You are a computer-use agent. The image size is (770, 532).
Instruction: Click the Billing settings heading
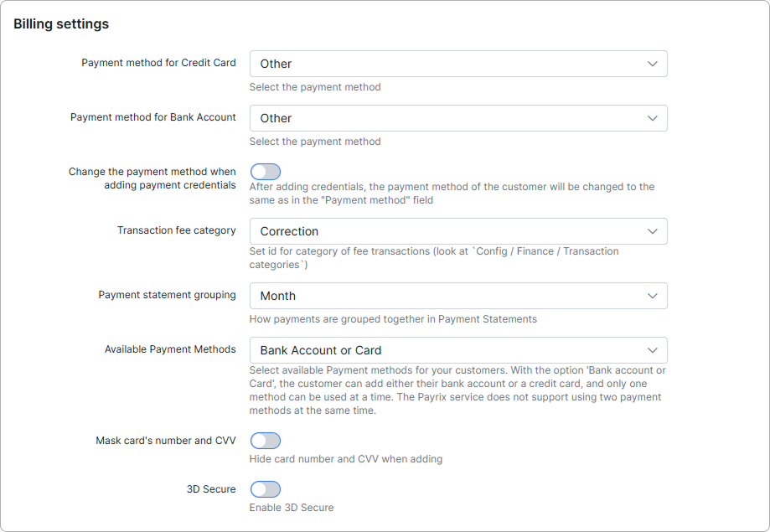(59, 23)
